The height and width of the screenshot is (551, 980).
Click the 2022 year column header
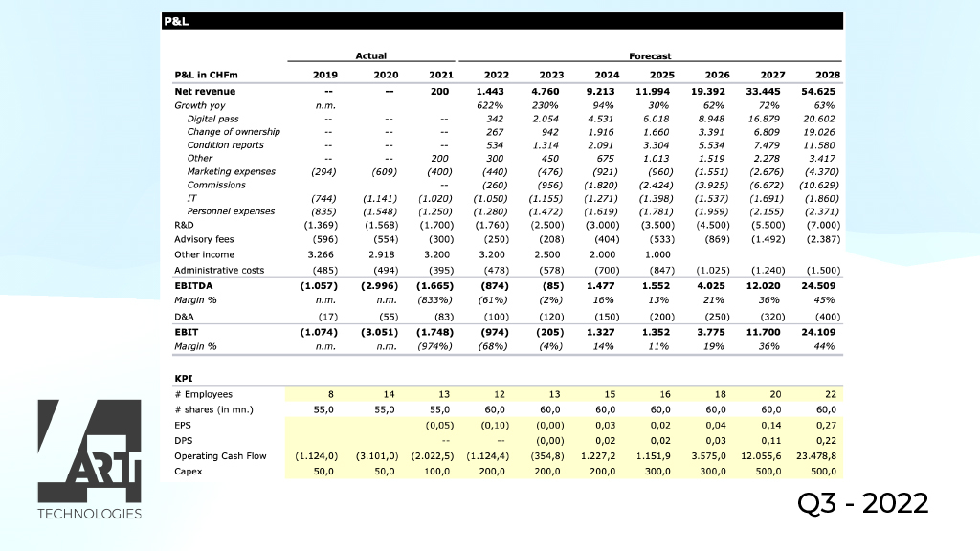pos(497,75)
